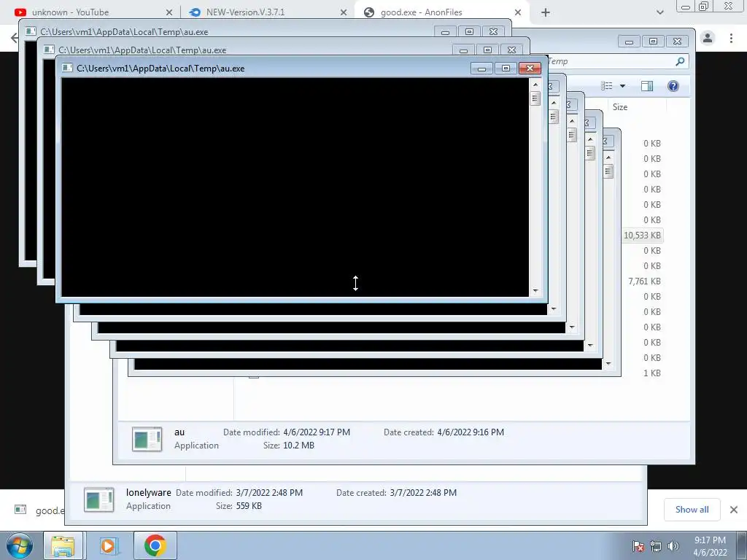Click the Explorer search box
Screen dimensions: 747x560
(617, 61)
